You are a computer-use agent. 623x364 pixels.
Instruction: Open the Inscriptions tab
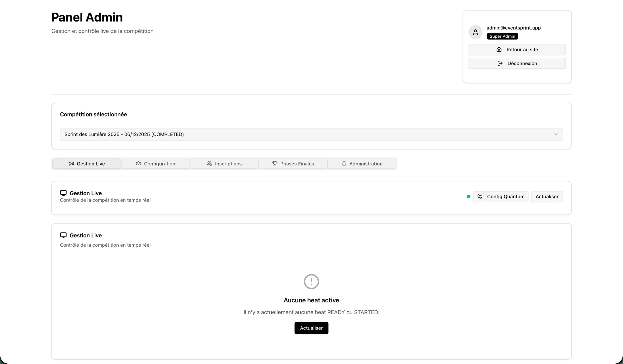[224, 164]
